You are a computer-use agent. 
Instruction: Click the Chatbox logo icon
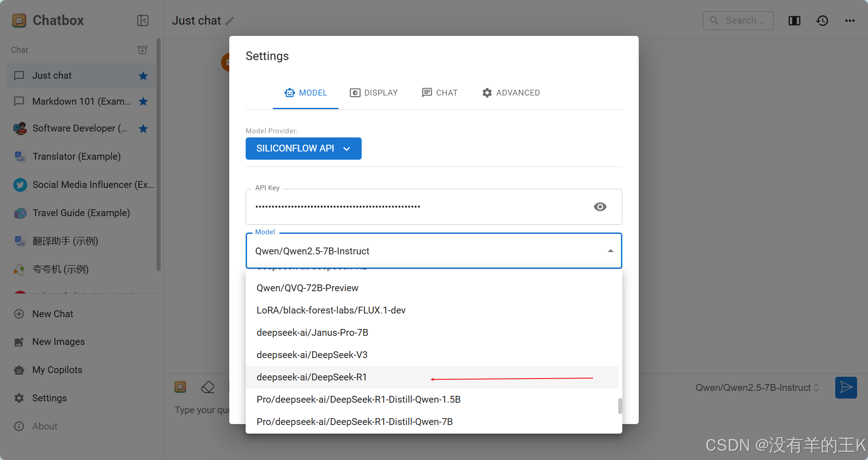click(19, 20)
